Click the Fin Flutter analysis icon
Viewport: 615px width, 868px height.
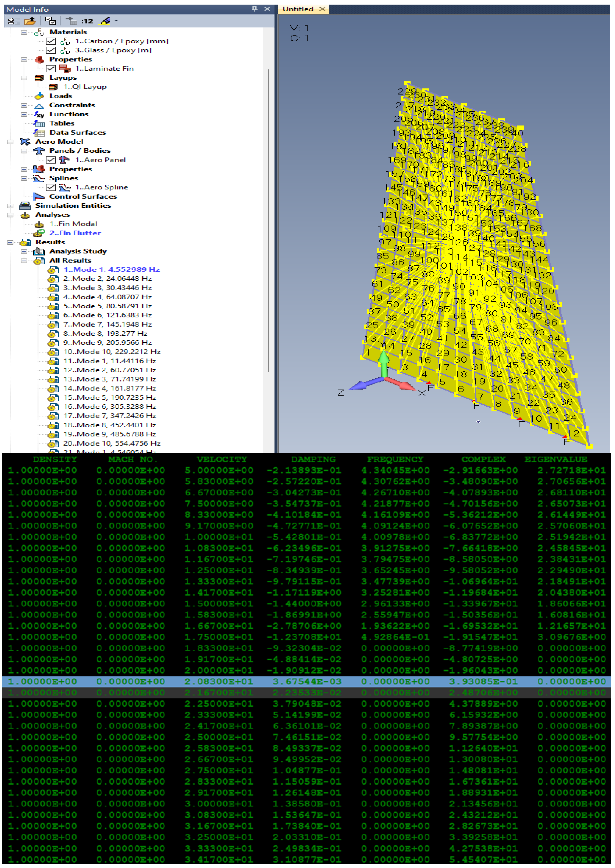[x=39, y=233]
